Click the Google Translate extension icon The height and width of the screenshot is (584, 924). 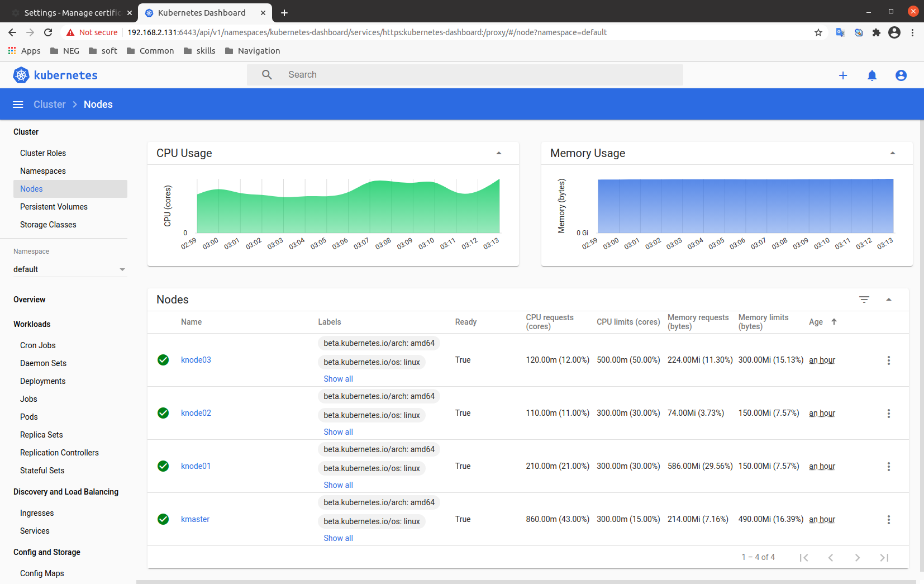(x=840, y=32)
